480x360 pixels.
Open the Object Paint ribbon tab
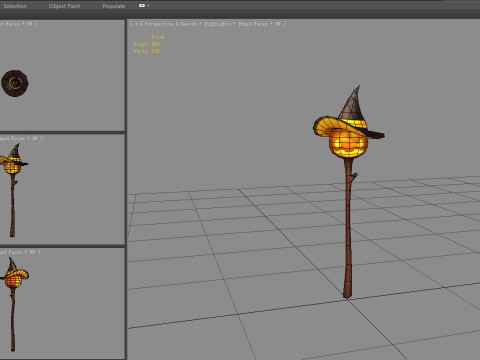click(64, 6)
